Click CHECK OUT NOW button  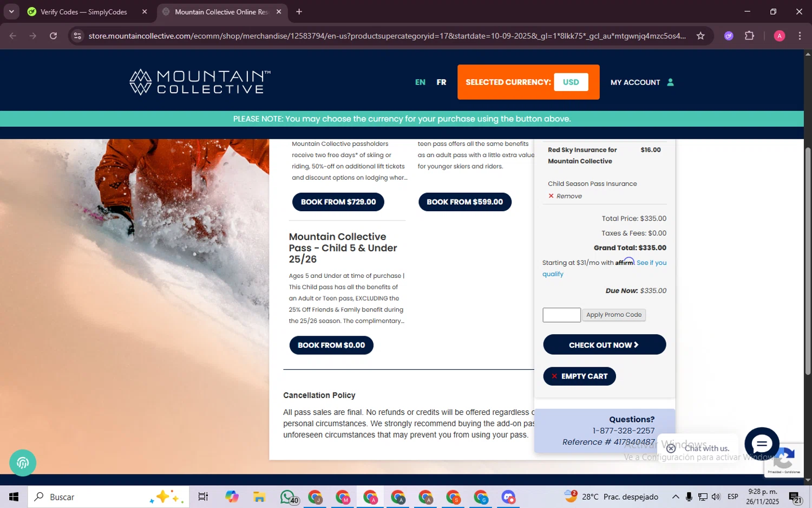(x=604, y=345)
